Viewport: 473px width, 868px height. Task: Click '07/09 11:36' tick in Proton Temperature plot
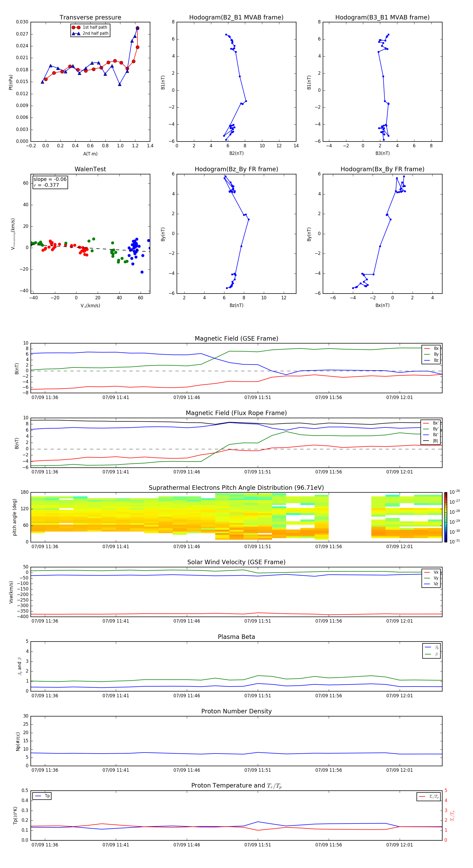point(45,845)
